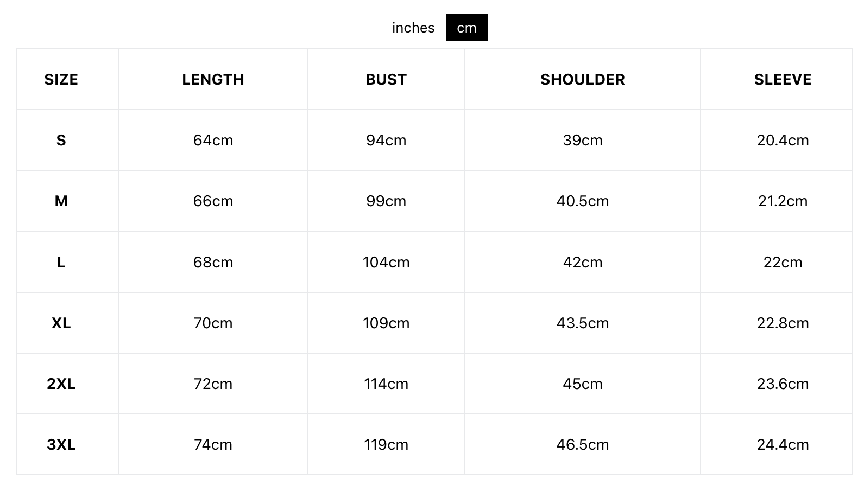
Task: Select the 2XL size row label
Action: 61,384
